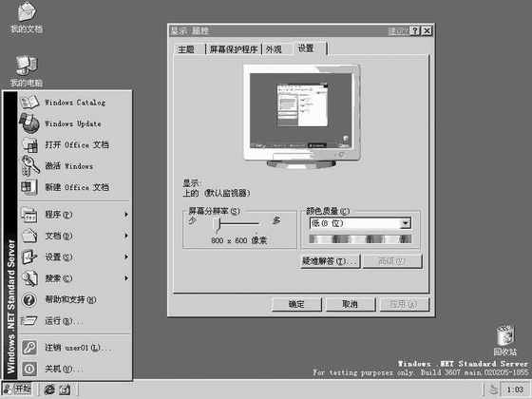Click the 疑难解答 button
The width and height of the screenshot is (532, 399).
(x=331, y=261)
